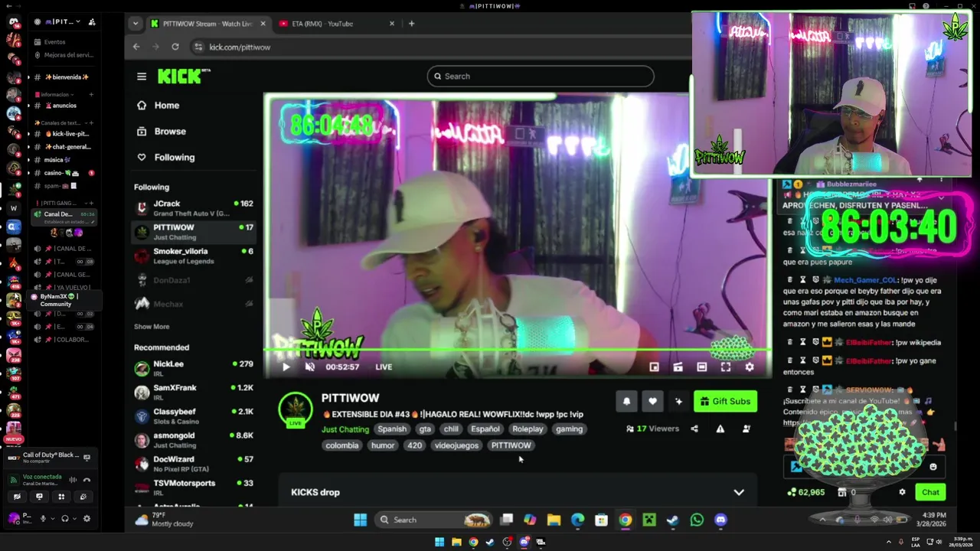This screenshot has height=551, width=980.
Task: Toggle stream audio mute in player
Action: coord(310,367)
